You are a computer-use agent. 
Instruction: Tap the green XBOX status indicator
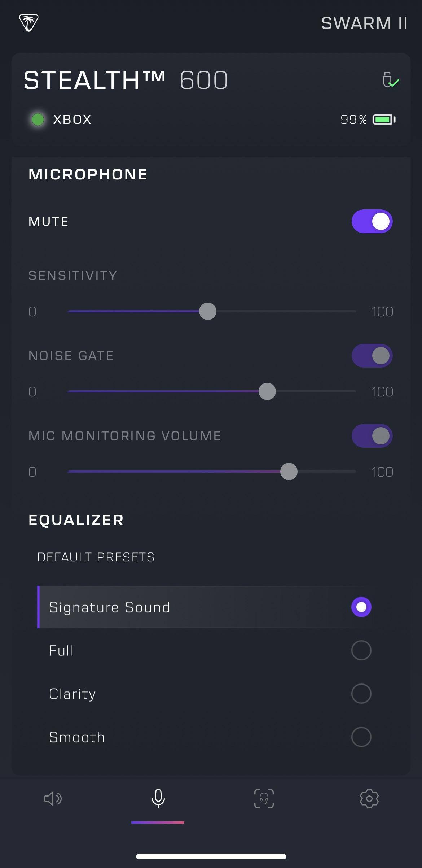tap(38, 120)
